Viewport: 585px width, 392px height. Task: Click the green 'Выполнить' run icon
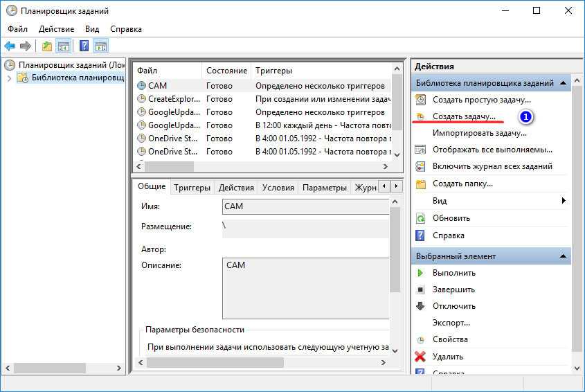point(420,273)
